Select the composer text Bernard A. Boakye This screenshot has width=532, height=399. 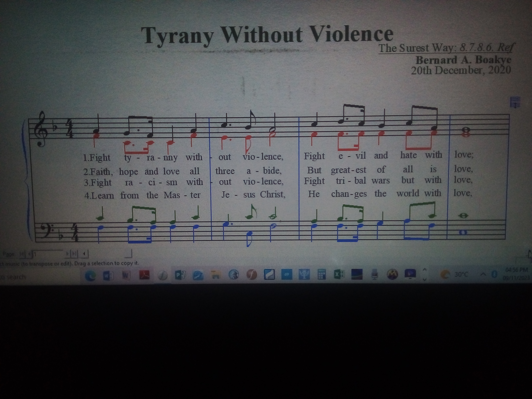click(463, 60)
